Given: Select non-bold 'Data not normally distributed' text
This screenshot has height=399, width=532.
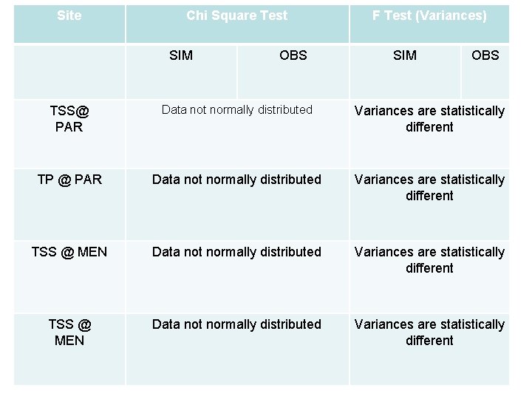Looking at the screenshot, I should [237, 109].
